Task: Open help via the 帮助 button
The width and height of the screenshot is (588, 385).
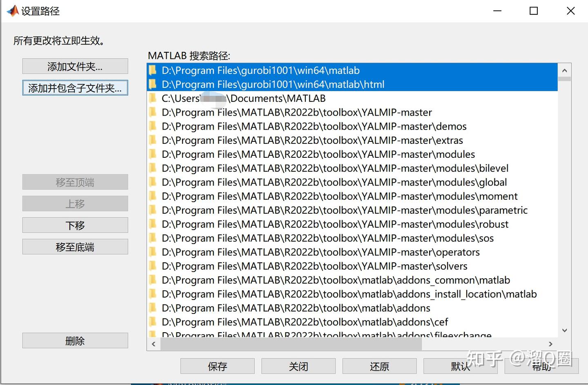Action: click(541, 366)
